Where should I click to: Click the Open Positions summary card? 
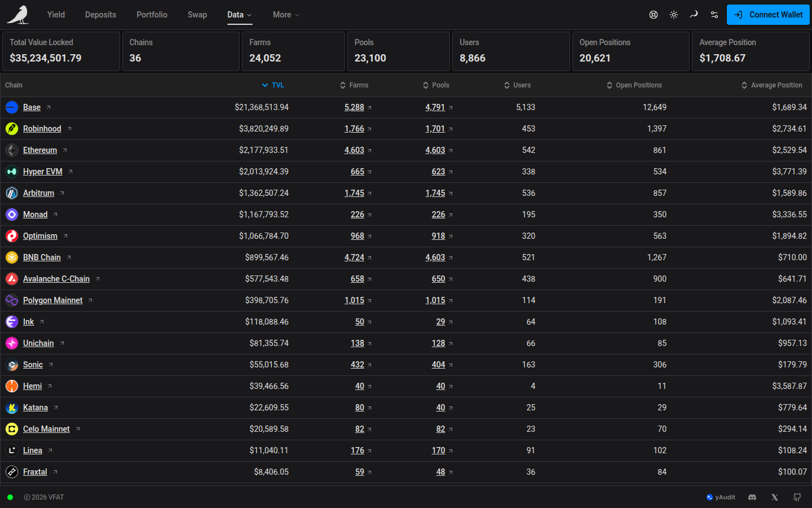click(631, 51)
